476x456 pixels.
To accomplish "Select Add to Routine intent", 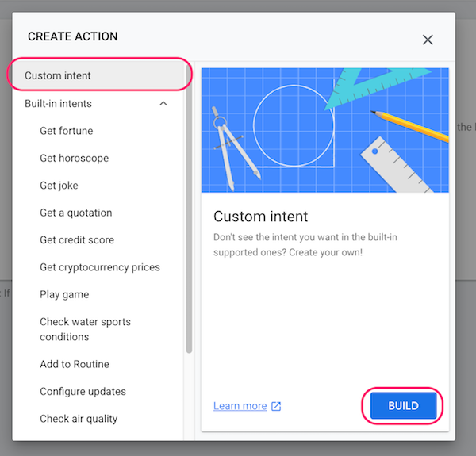I will click(x=75, y=364).
